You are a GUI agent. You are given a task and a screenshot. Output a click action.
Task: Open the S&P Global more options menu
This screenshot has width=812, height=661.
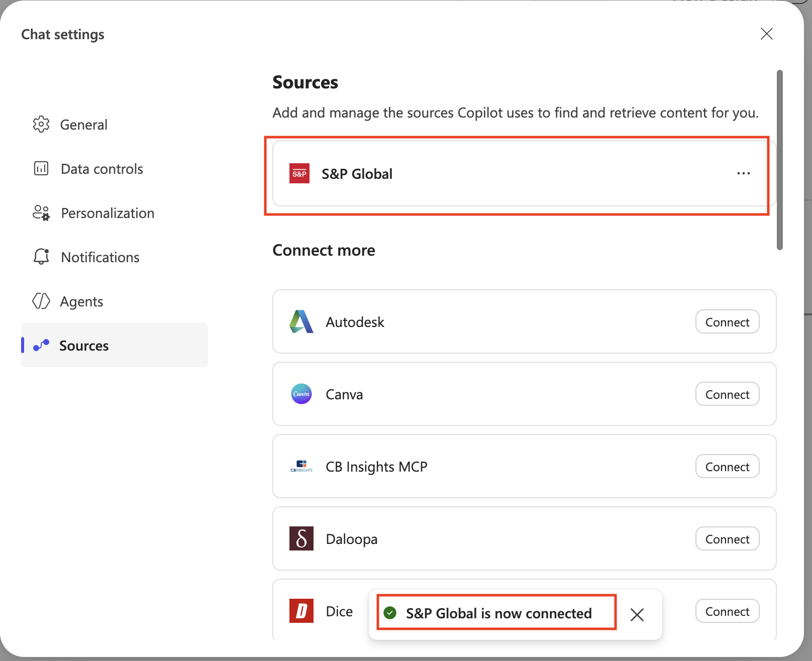pos(744,173)
